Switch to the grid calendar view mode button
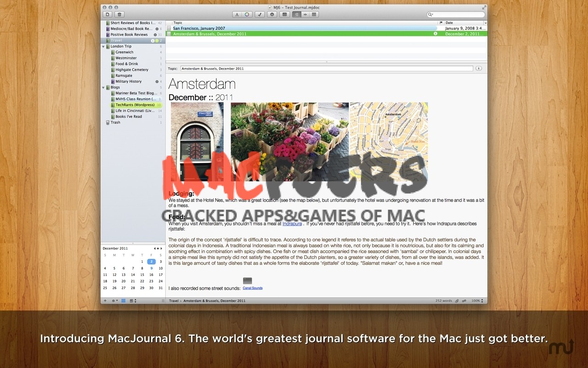 (x=314, y=15)
